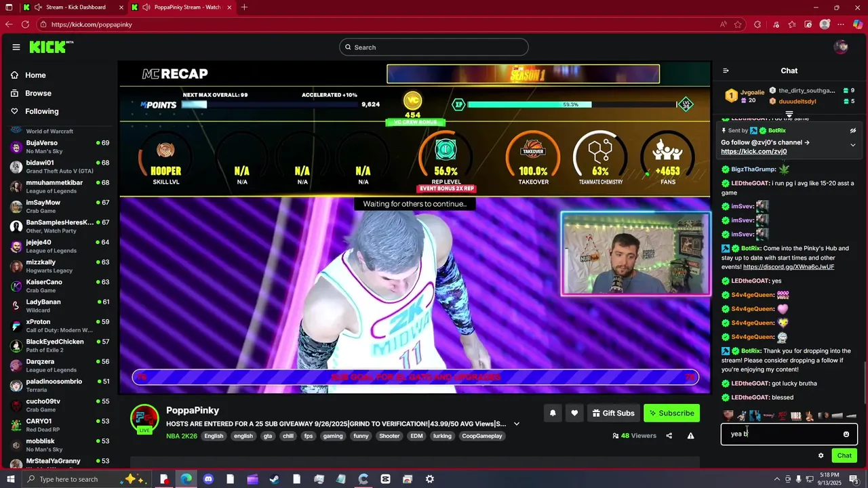The height and width of the screenshot is (488, 868).
Task: Open the kick.com/zvj0 link
Action: (x=753, y=152)
